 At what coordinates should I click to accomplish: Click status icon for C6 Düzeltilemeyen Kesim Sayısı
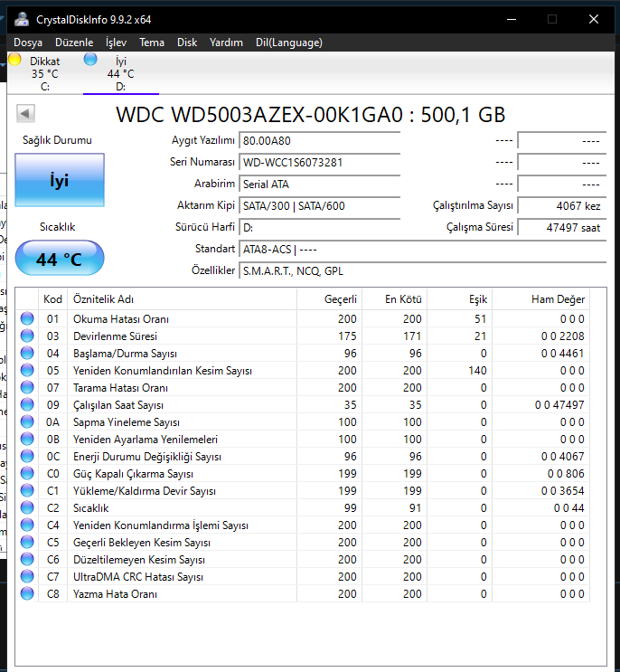27,559
